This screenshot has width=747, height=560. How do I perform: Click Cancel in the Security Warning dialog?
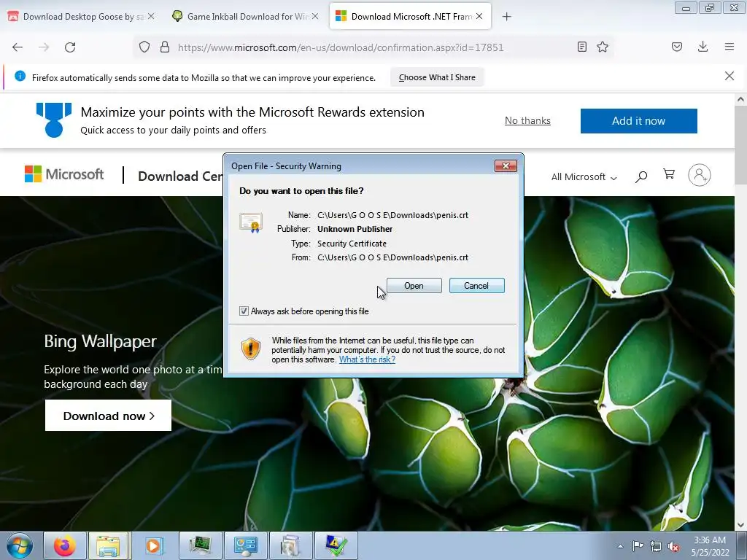(476, 286)
